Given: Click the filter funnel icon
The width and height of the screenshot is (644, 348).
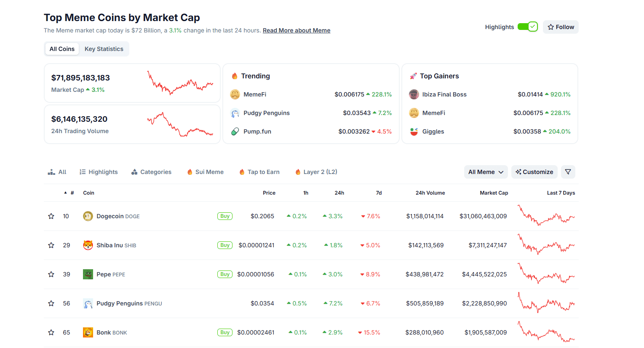Looking at the screenshot, I should point(568,172).
